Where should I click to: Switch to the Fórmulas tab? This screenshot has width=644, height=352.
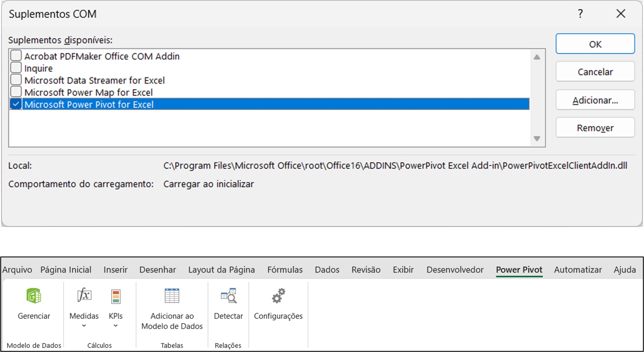(285, 270)
